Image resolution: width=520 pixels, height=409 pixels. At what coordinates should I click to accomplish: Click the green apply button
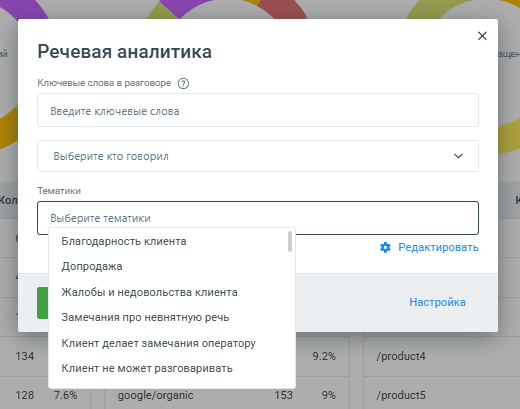pos(43,303)
